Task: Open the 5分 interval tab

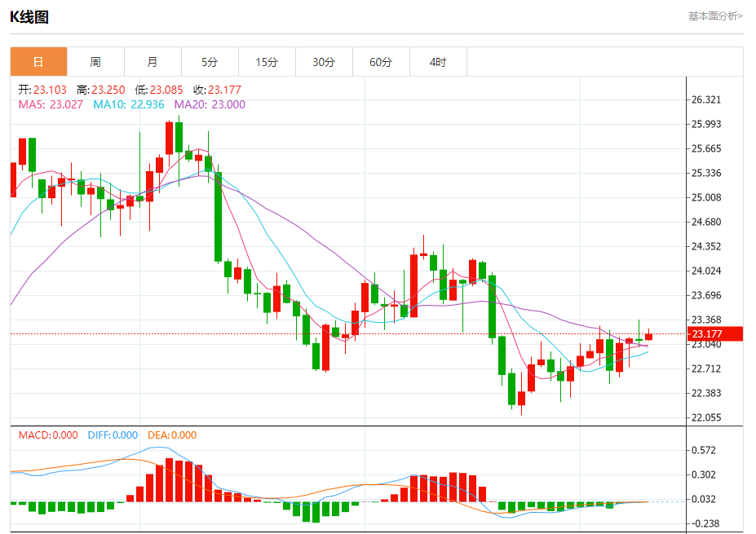Action: (210, 62)
